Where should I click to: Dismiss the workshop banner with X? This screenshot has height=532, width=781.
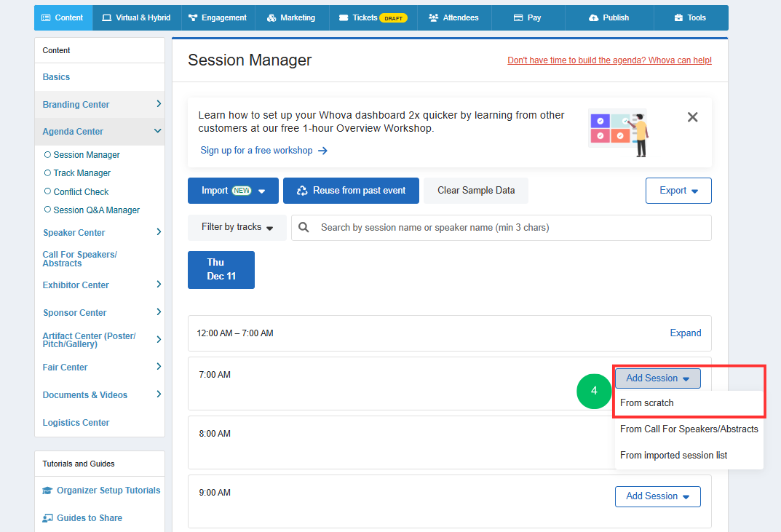coord(692,117)
